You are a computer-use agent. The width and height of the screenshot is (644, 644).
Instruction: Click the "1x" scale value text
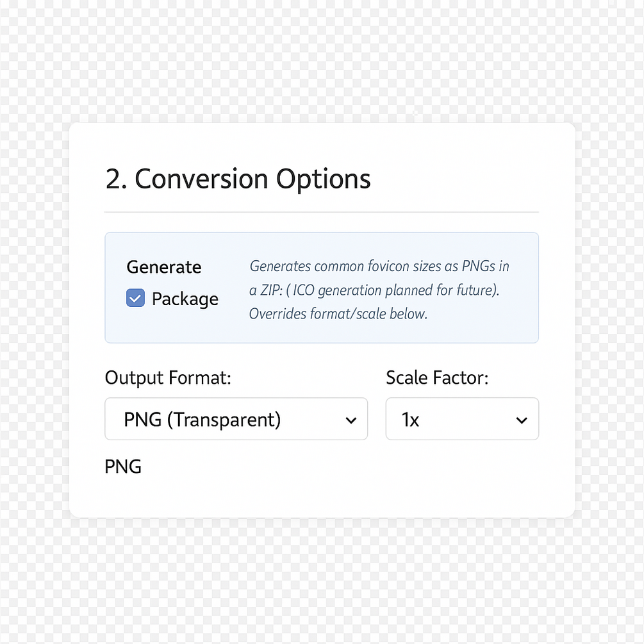[x=410, y=420]
